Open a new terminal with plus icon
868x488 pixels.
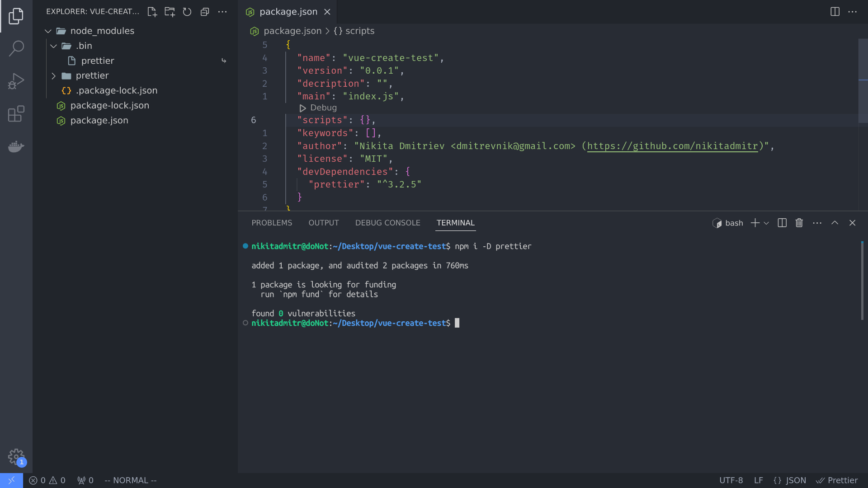pyautogui.click(x=754, y=223)
